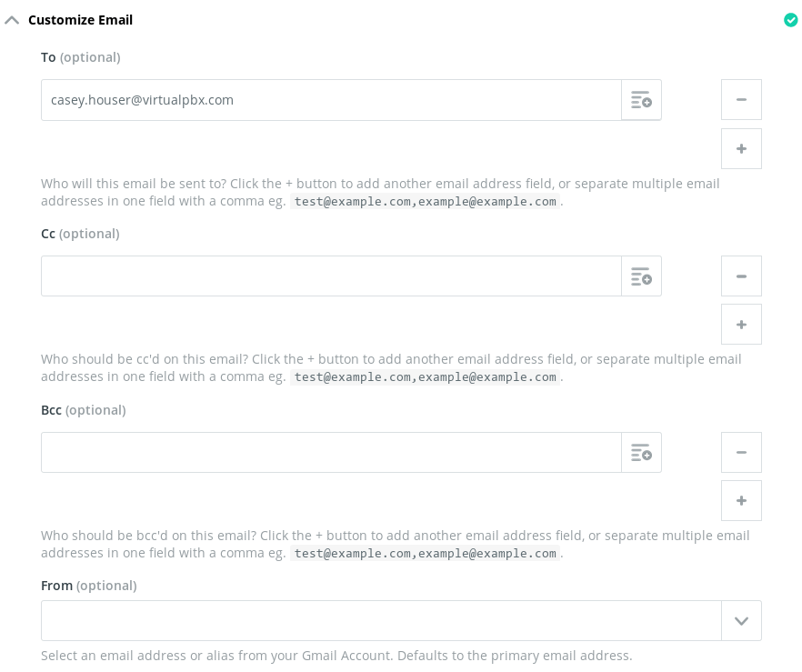Image resolution: width=802 pixels, height=672 pixels.
Task: Click the example emails under the To description
Action: [425, 201]
